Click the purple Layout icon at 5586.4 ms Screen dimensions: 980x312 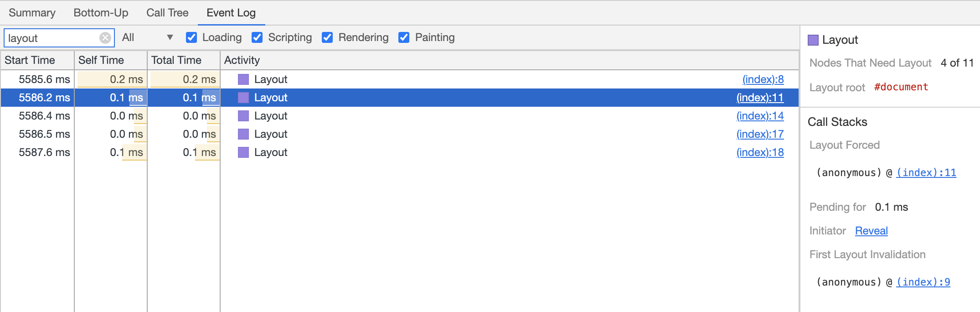pyautogui.click(x=243, y=116)
